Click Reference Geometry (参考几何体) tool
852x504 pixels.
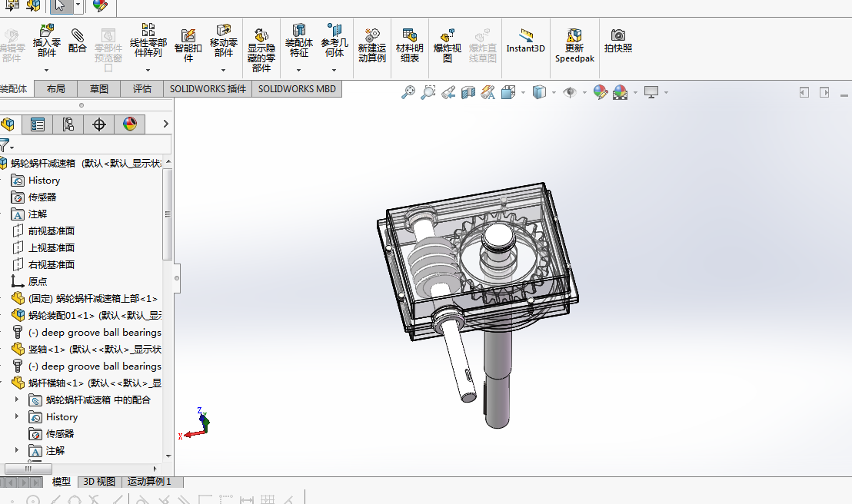pos(334,41)
